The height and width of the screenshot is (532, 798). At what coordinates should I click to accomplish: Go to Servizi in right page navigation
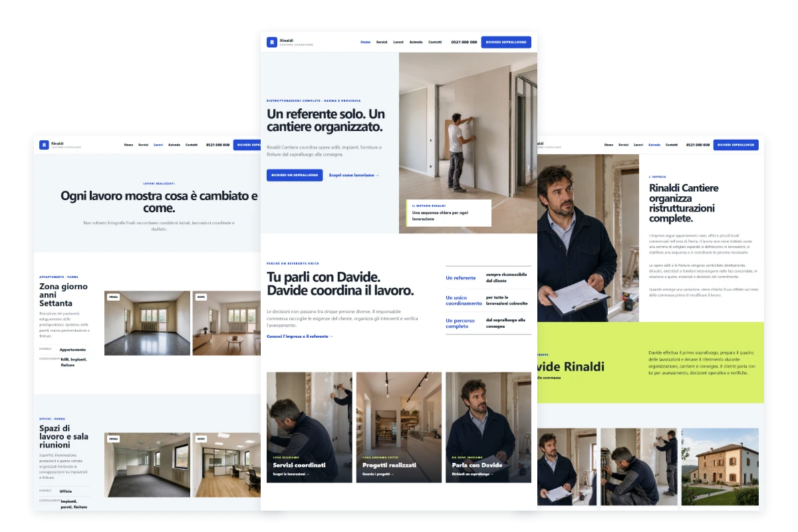click(x=623, y=144)
